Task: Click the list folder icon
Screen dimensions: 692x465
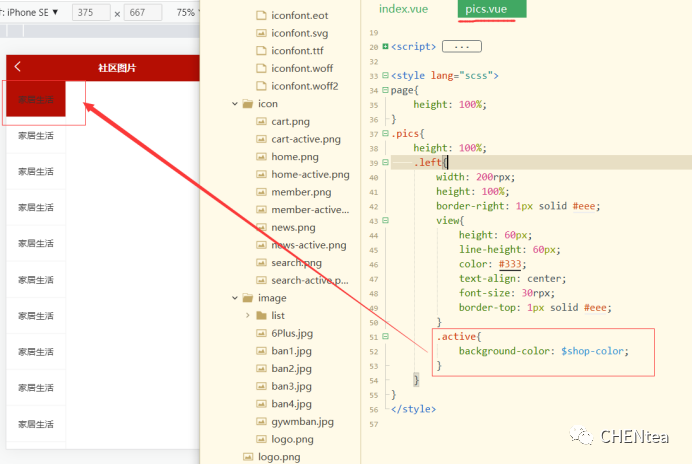Action: [261, 316]
